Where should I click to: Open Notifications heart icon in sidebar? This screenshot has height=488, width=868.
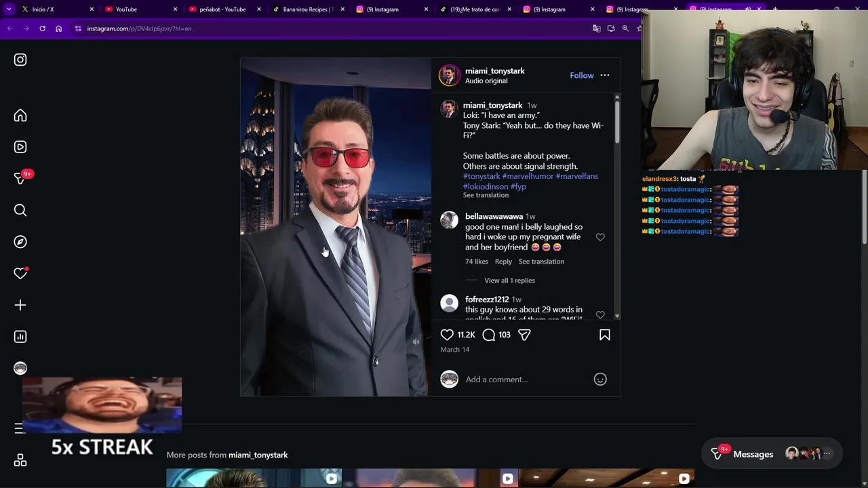[20, 273]
